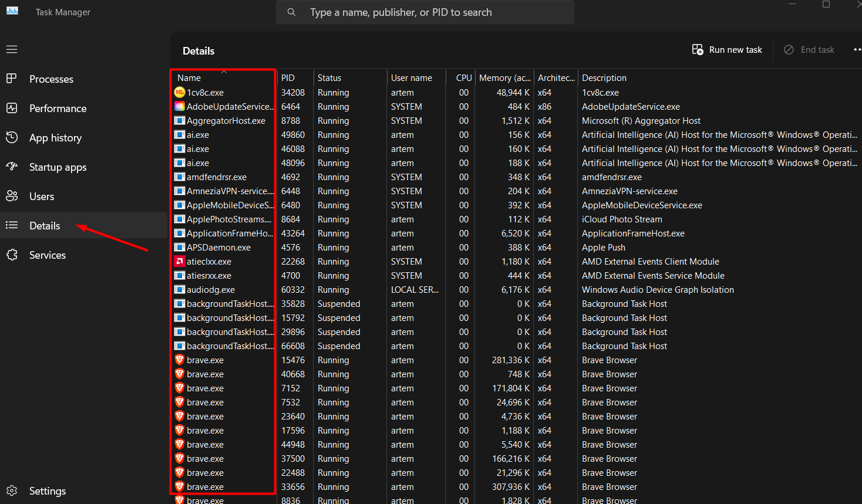Open the Services puzzle icon
Viewport: 862px width, 504px height.
pos(12,255)
